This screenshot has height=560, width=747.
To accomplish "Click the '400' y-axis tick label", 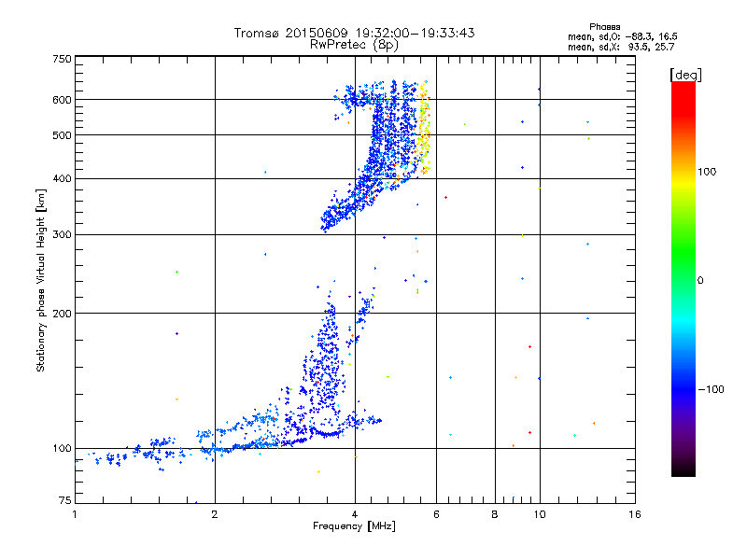I will point(62,178).
